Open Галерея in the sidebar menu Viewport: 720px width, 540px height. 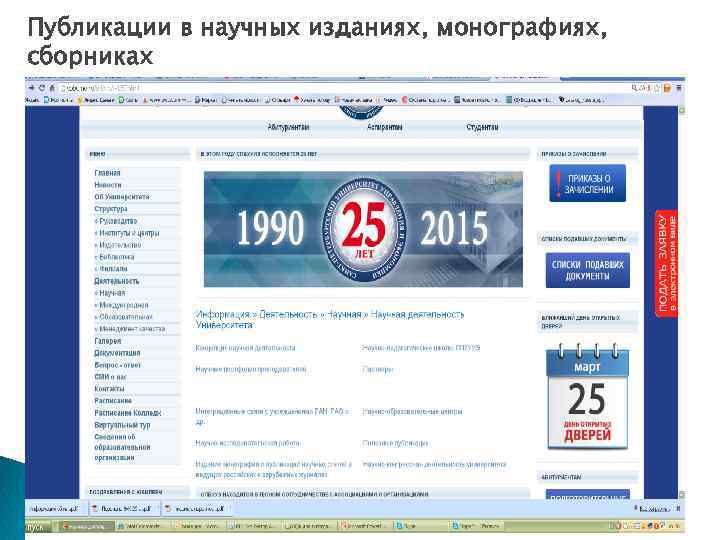pos(108,341)
